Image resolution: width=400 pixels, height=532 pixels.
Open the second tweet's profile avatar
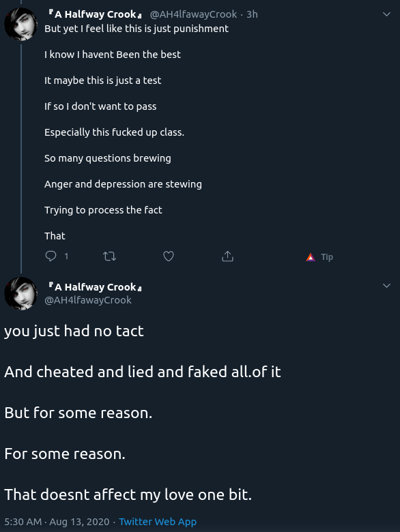click(20, 293)
